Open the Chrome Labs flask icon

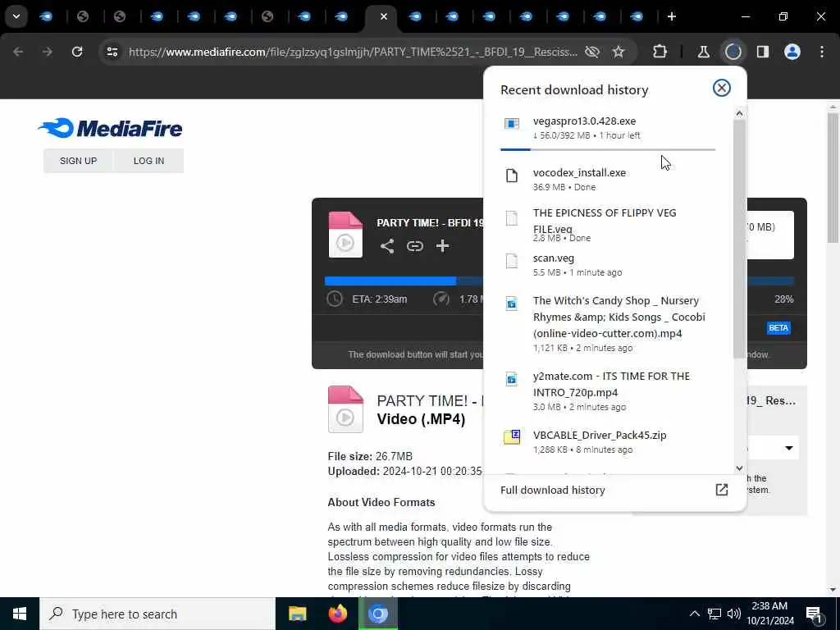(703, 52)
